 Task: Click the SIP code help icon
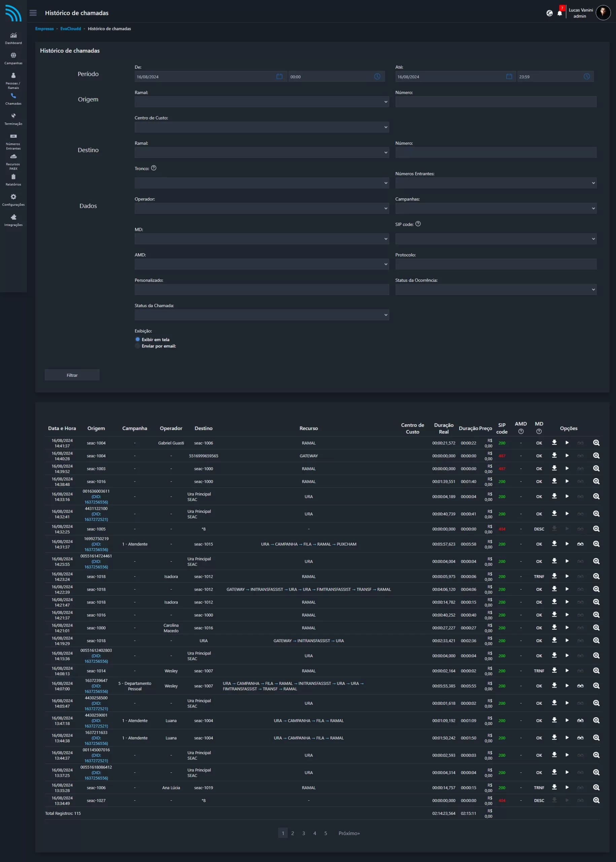[418, 224]
